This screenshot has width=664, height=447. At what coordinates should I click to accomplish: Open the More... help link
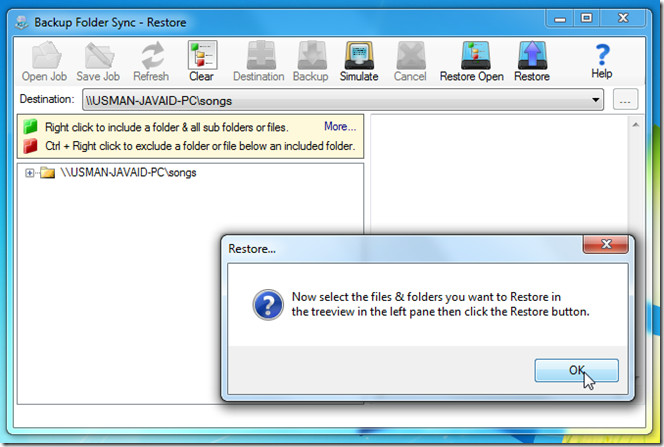click(x=340, y=126)
